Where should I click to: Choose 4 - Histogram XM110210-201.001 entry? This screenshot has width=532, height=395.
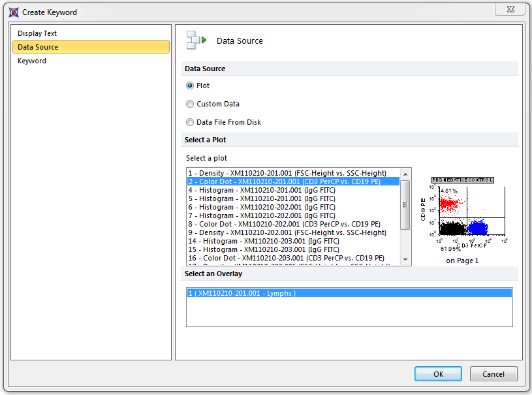click(262, 190)
